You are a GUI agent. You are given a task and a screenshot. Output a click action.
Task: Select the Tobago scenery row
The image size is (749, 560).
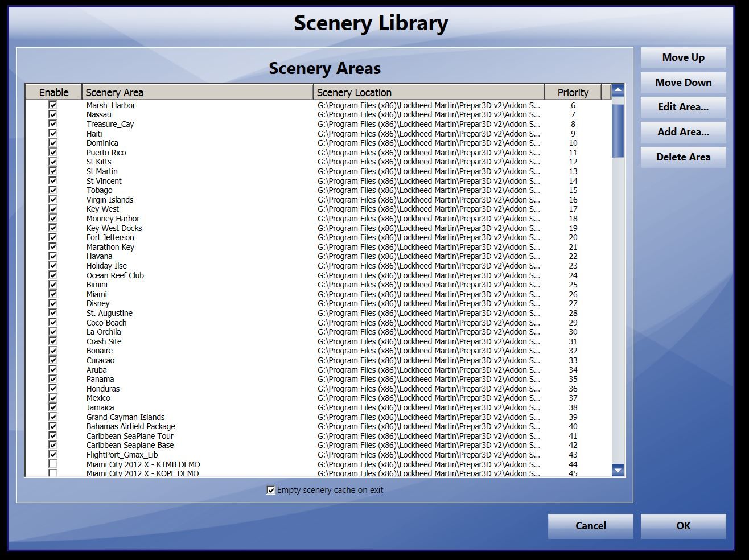point(318,190)
